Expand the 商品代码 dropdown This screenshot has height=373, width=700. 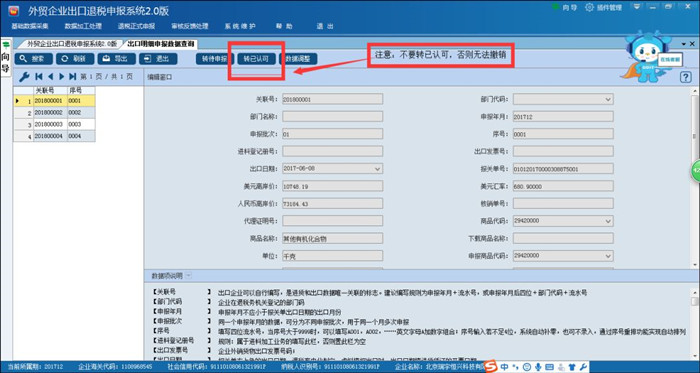608,221
